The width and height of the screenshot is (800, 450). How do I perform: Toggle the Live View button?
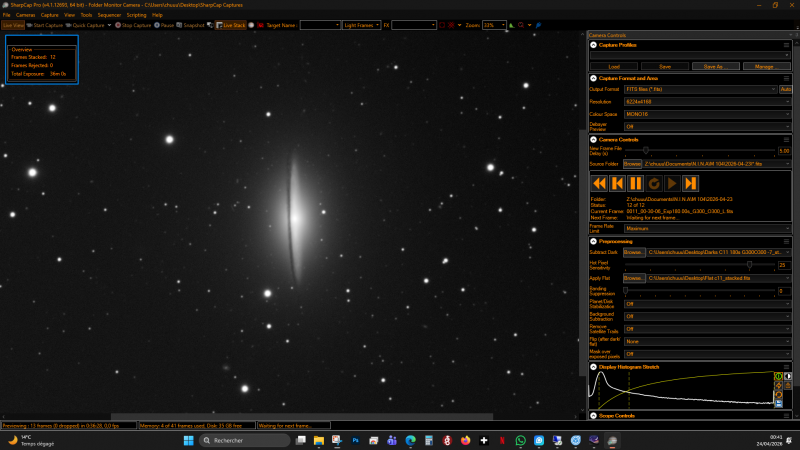pos(13,25)
